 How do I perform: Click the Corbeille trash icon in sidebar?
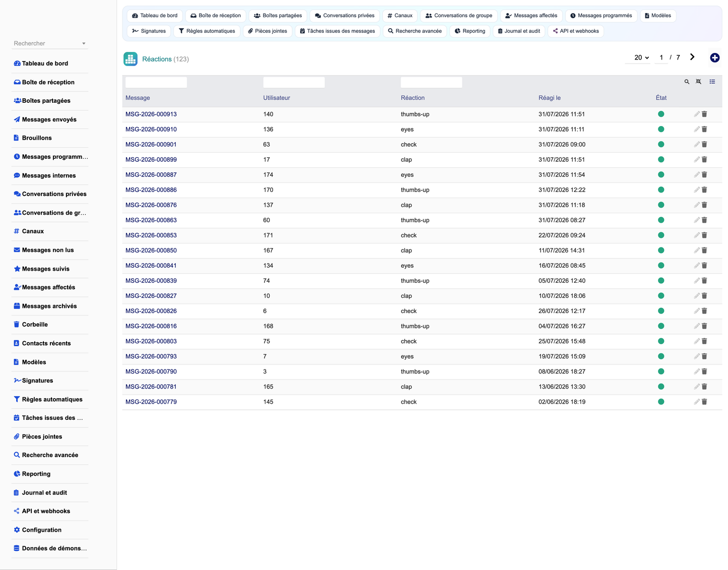(x=17, y=325)
